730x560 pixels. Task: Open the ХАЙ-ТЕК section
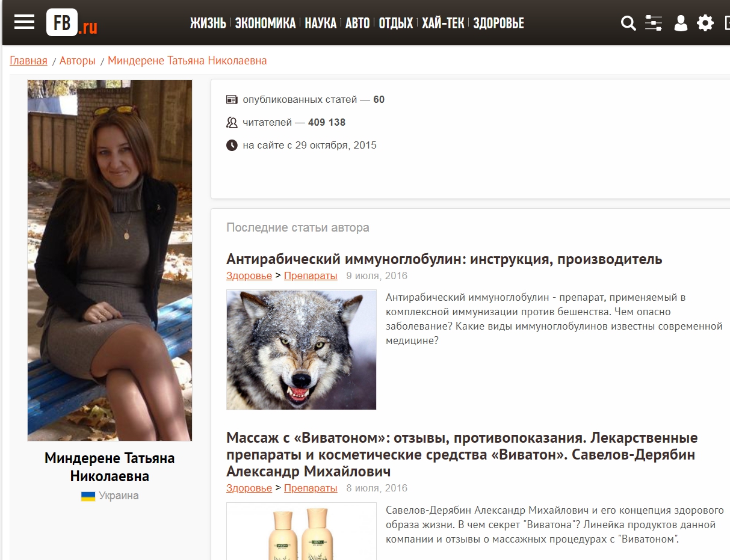click(443, 23)
